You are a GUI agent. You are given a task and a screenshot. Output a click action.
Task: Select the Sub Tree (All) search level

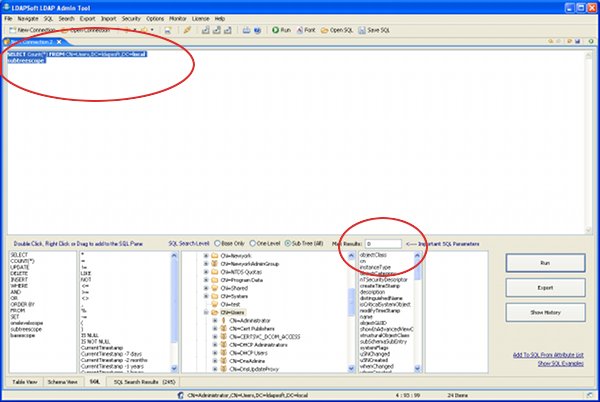click(x=288, y=243)
